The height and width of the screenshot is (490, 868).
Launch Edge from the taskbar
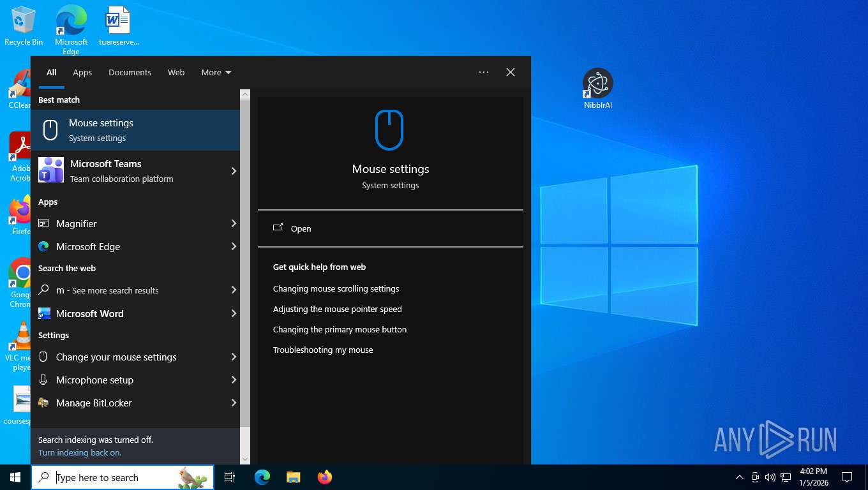[x=262, y=477]
